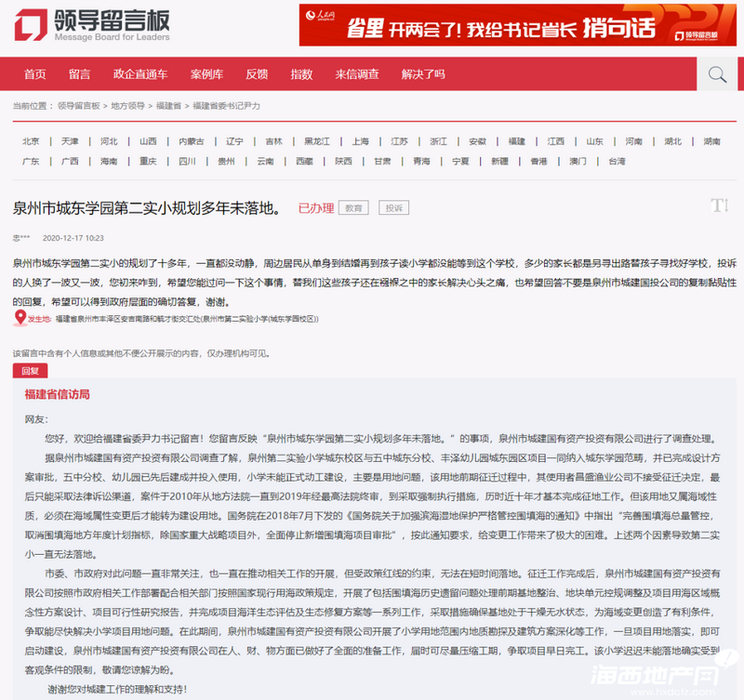Select province 四川

pyautogui.click(x=187, y=161)
